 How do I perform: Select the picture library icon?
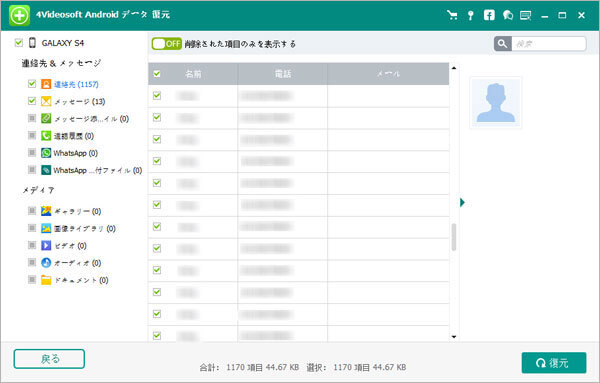pos(46,228)
